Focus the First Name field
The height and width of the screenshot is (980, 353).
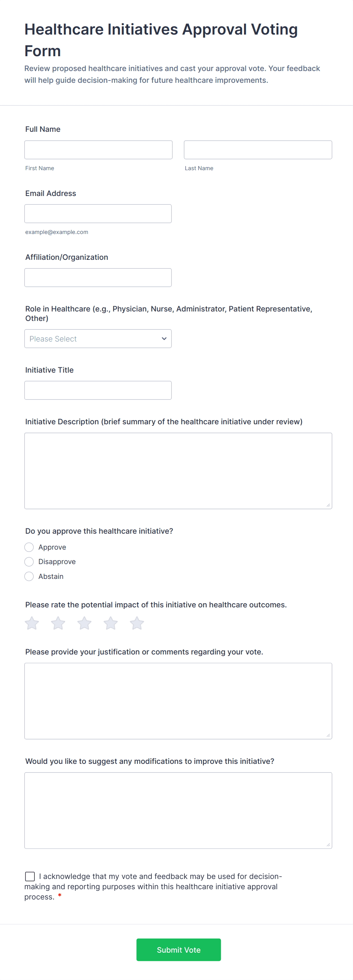[x=98, y=150]
